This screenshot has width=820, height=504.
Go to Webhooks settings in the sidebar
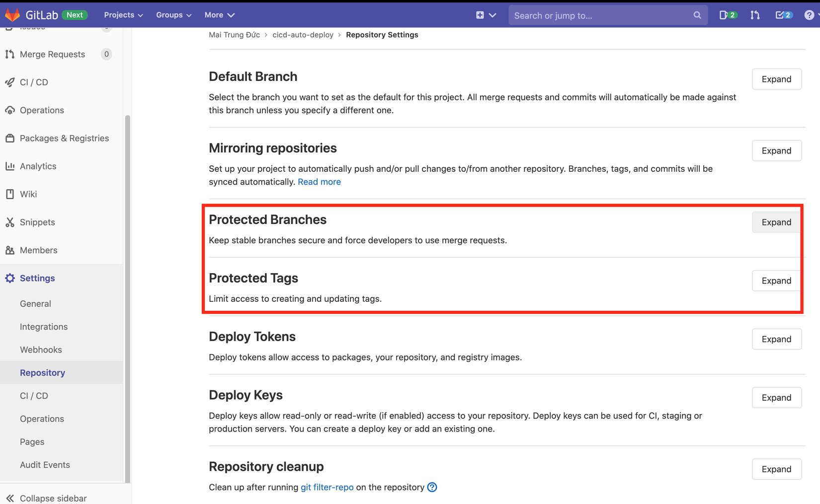click(x=41, y=350)
